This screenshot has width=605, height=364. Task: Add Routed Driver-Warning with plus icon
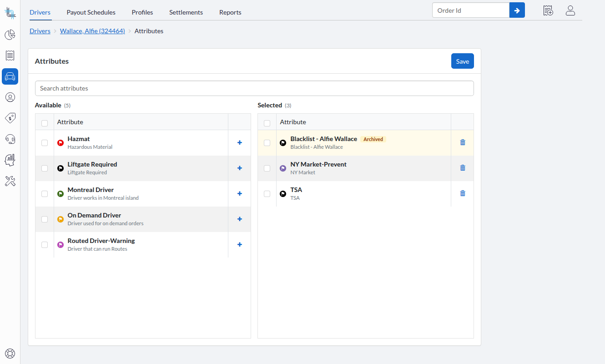[240, 244]
